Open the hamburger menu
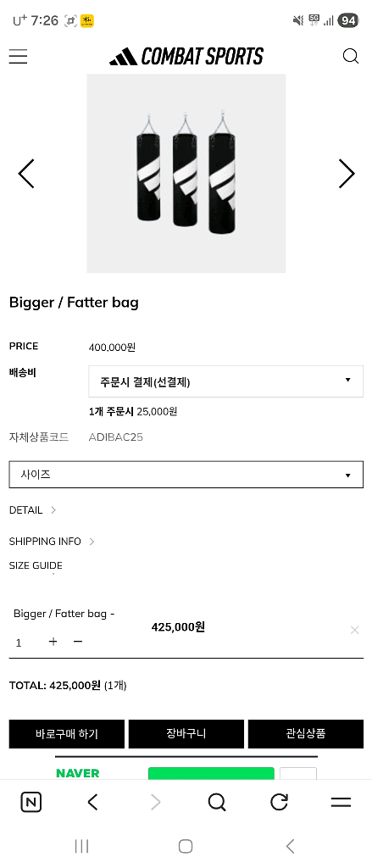 click(18, 56)
